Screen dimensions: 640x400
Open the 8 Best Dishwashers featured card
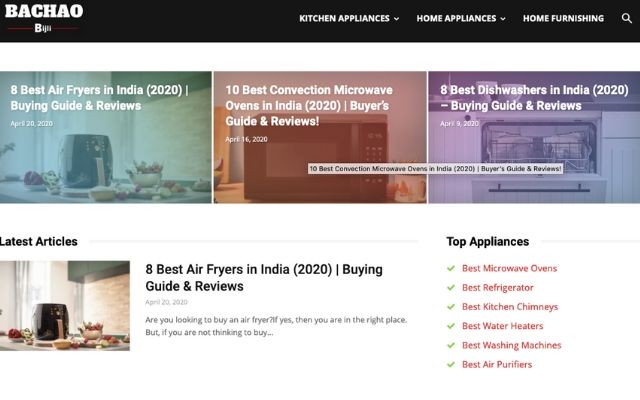(x=534, y=137)
